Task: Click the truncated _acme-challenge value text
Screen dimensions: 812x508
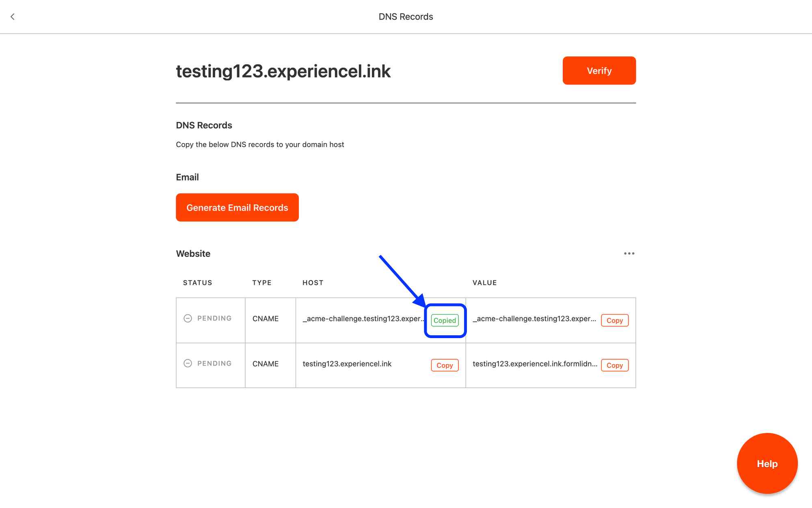Action: (x=534, y=319)
